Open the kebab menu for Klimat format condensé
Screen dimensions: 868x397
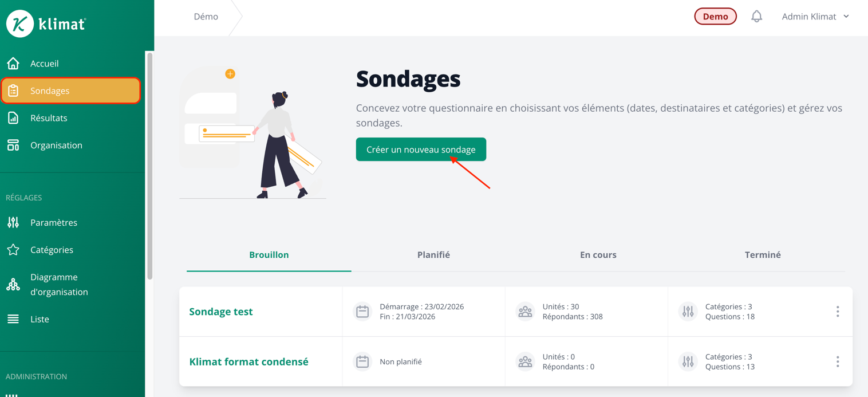(x=838, y=361)
